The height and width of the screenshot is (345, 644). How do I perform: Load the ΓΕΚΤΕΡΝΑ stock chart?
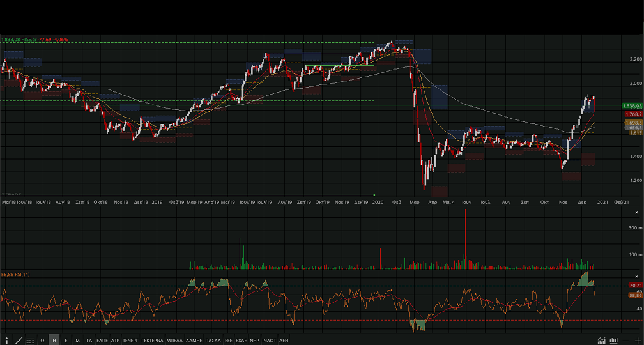click(152, 341)
